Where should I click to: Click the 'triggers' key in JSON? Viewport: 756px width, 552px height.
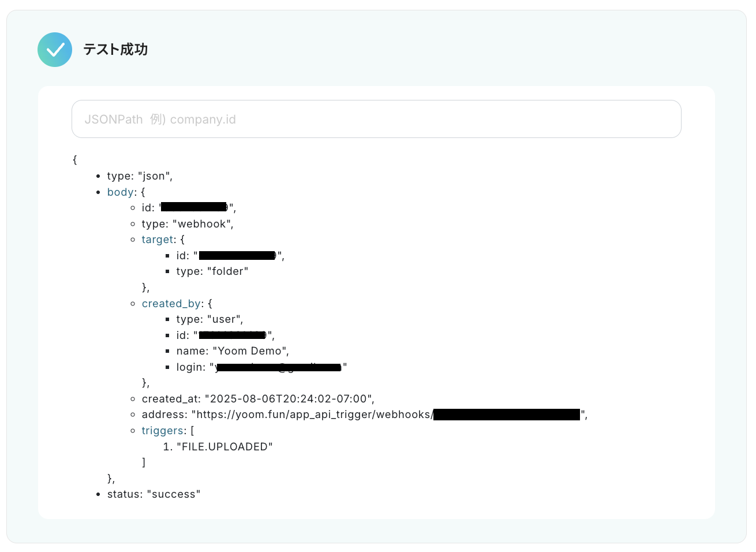[163, 431]
